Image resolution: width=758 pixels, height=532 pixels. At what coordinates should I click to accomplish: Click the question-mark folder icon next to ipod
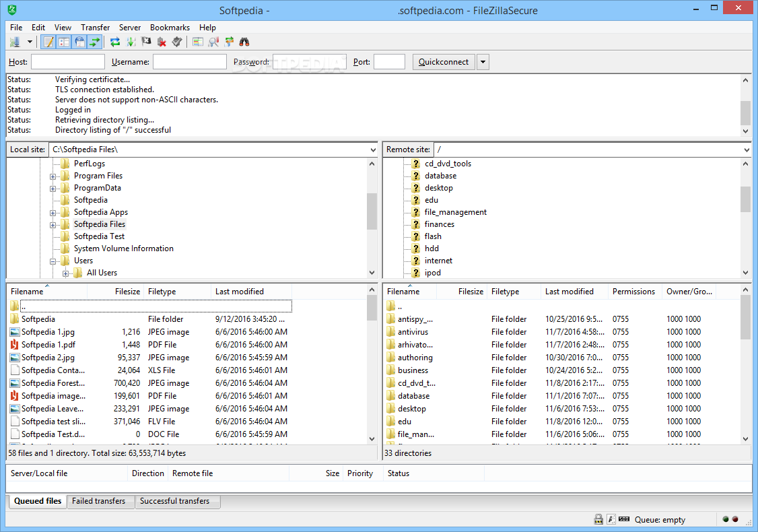(416, 272)
